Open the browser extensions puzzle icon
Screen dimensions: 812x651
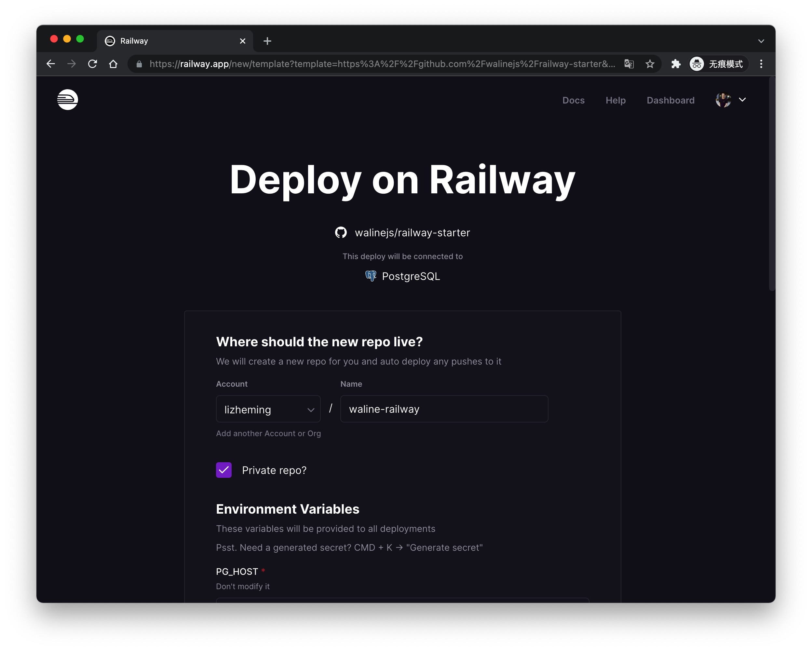click(676, 64)
